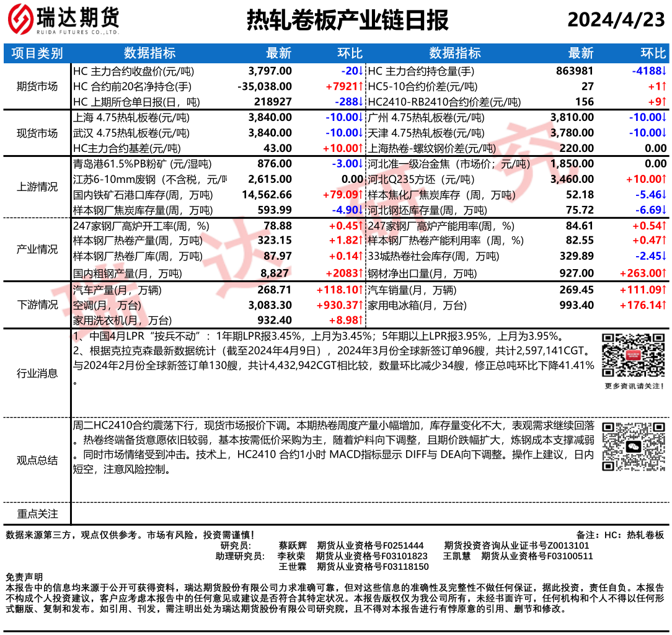
Task: Select the change value "+7921↑"
Action: coord(345,87)
